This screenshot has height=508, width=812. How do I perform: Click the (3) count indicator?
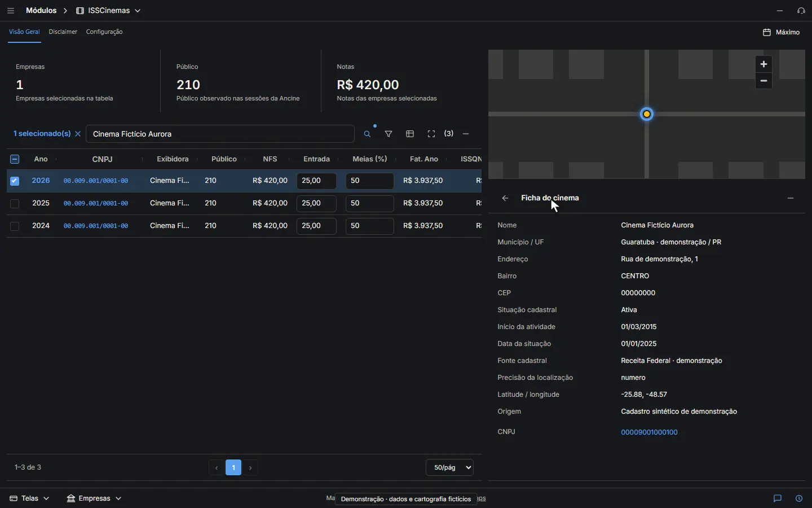point(449,134)
